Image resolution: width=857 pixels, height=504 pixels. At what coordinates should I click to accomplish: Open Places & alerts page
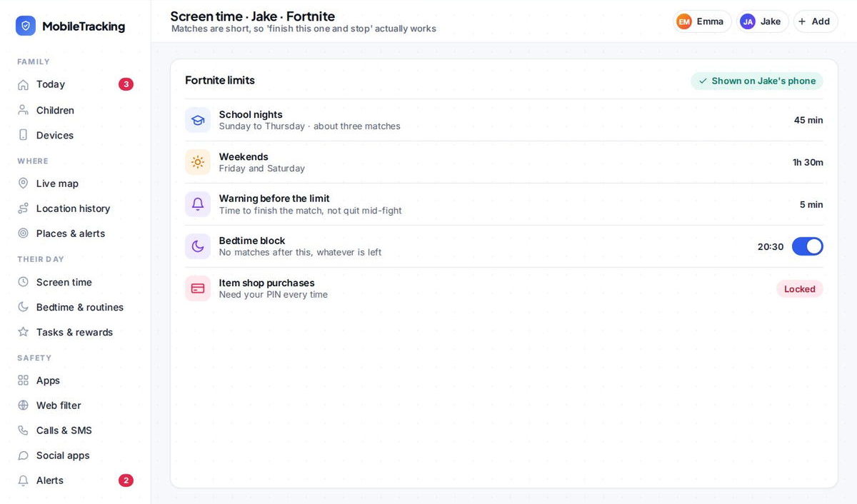point(75,233)
